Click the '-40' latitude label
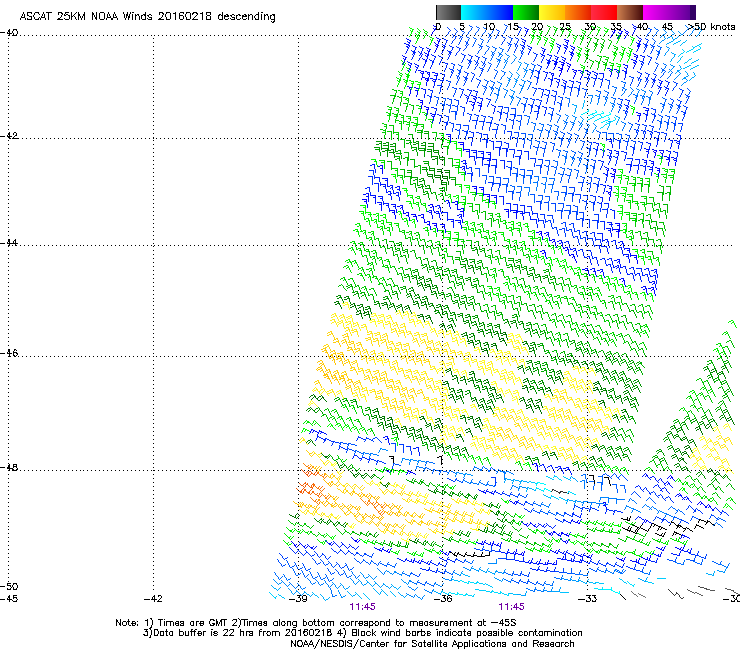Viewport: 740px width, 650px height. (9, 33)
